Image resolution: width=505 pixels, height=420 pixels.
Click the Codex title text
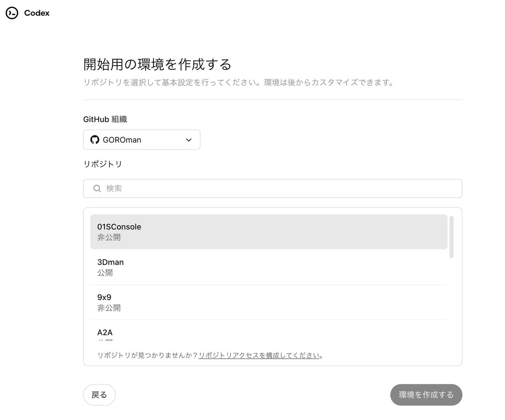37,13
